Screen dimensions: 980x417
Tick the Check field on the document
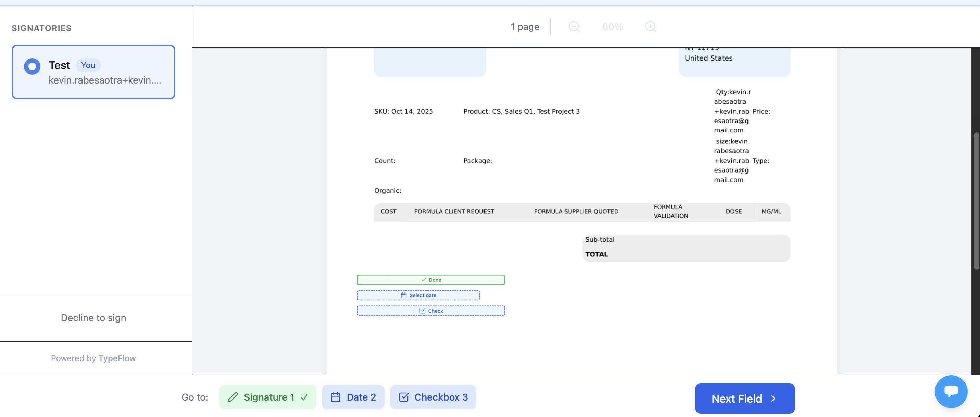tap(431, 311)
